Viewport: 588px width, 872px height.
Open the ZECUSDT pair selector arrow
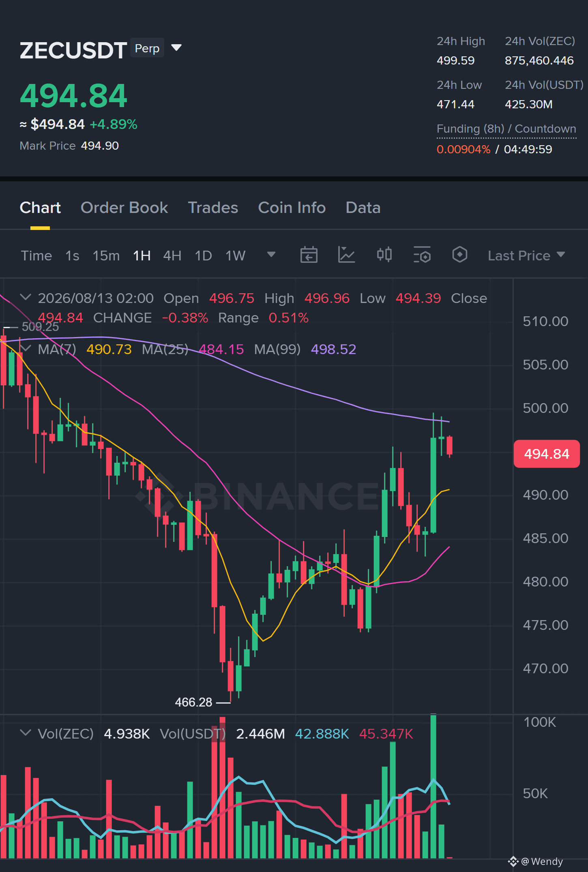176,48
